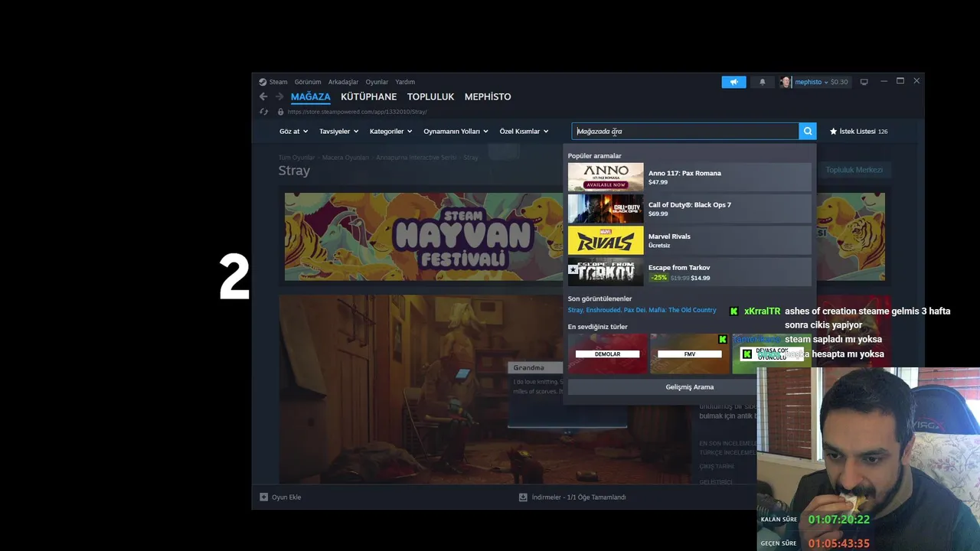Click the Oyun Ekle plus icon
The width and height of the screenshot is (980, 551).
coord(264,497)
